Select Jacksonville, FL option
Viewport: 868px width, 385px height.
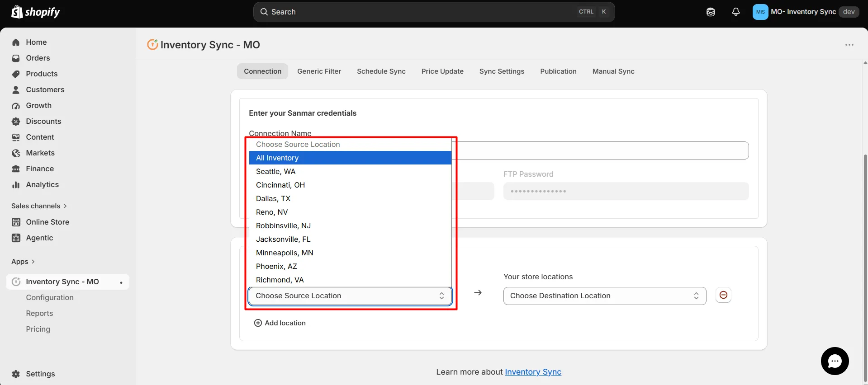(x=350, y=239)
